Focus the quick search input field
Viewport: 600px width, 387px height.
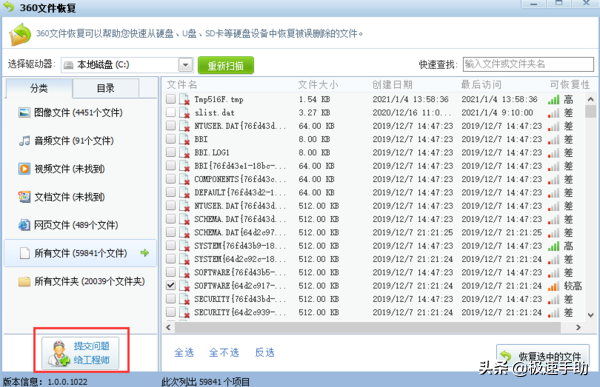tap(528, 64)
